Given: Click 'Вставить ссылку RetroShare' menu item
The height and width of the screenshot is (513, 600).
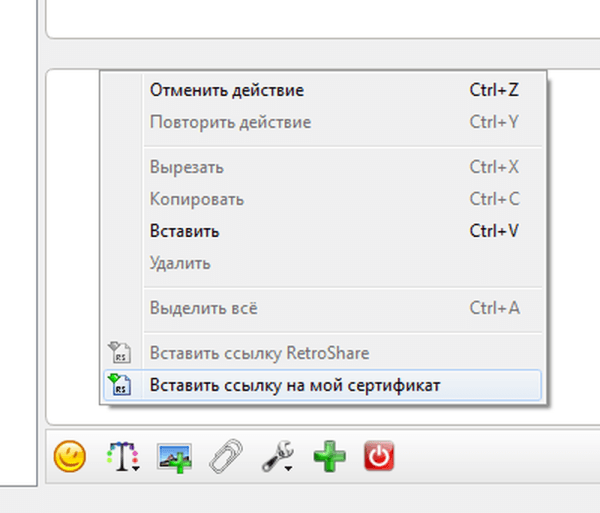Looking at the screenshot, I should (x=259, y=353).
